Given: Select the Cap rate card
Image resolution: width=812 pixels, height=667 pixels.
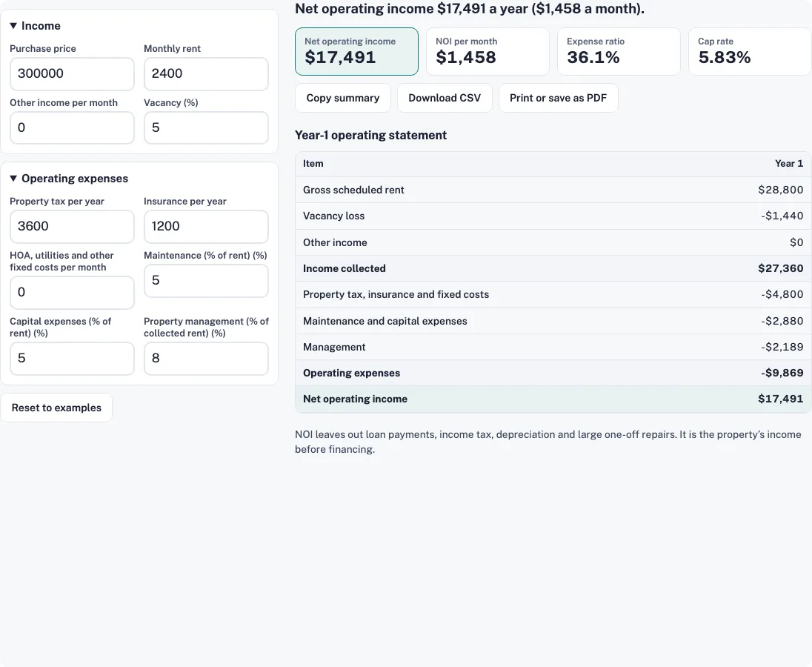Looking at the screenshot, I should pyautogui.click(x=750, y=51).
